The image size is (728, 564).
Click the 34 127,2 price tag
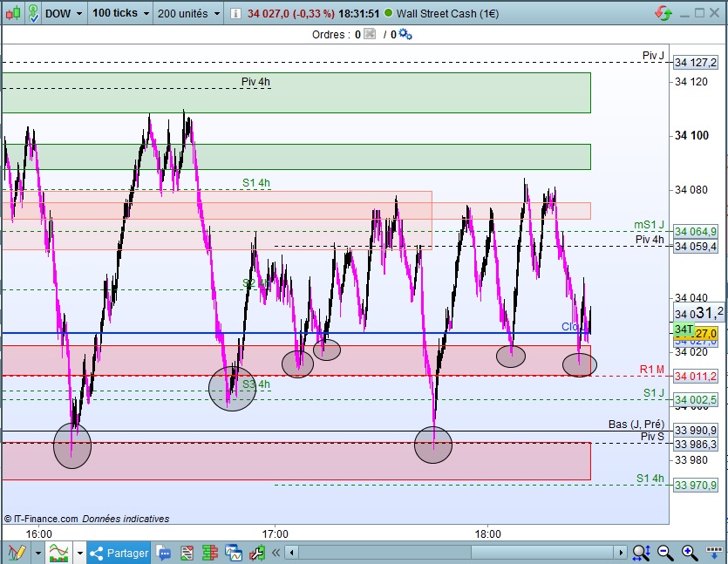[696, 62]
